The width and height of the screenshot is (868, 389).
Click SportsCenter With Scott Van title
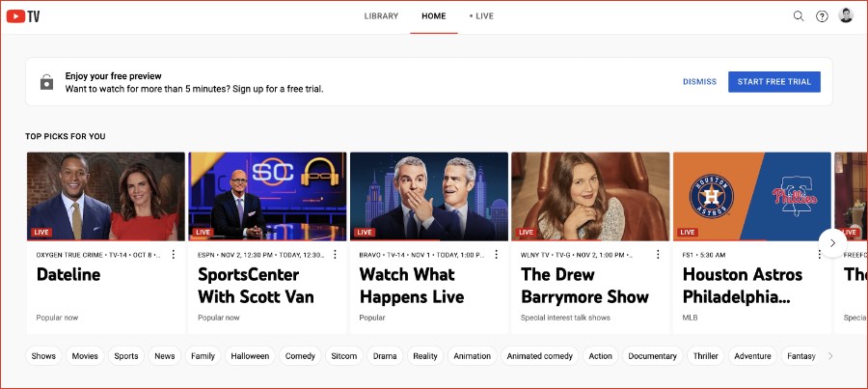(256, 286)
